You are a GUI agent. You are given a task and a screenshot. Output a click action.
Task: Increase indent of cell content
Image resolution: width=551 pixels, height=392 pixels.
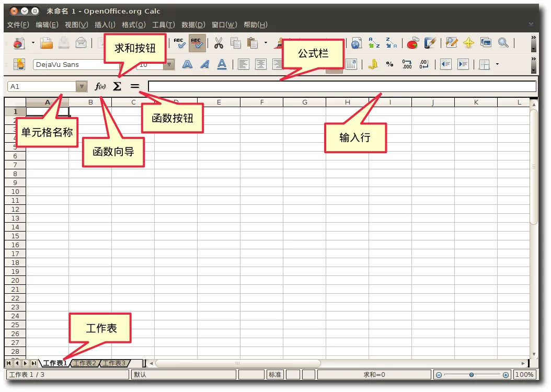pyautogui.click(x=463, y=64)
